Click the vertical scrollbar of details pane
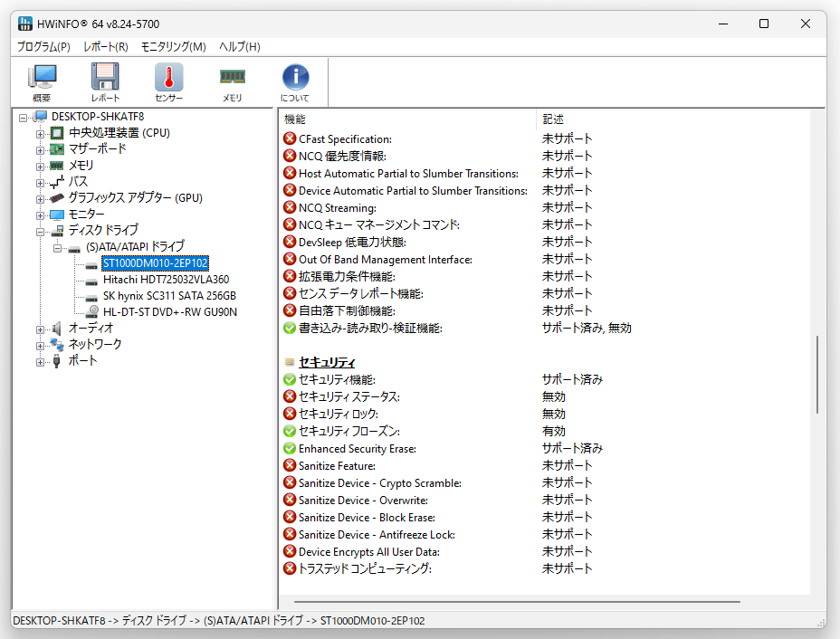The width and height of the screenshot is (840, 639). [x=817, y=375]
